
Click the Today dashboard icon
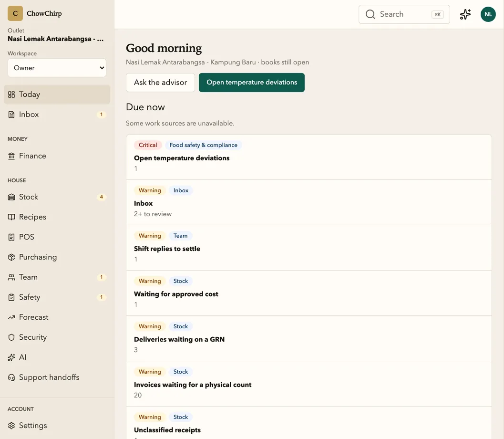coord(11,94)
